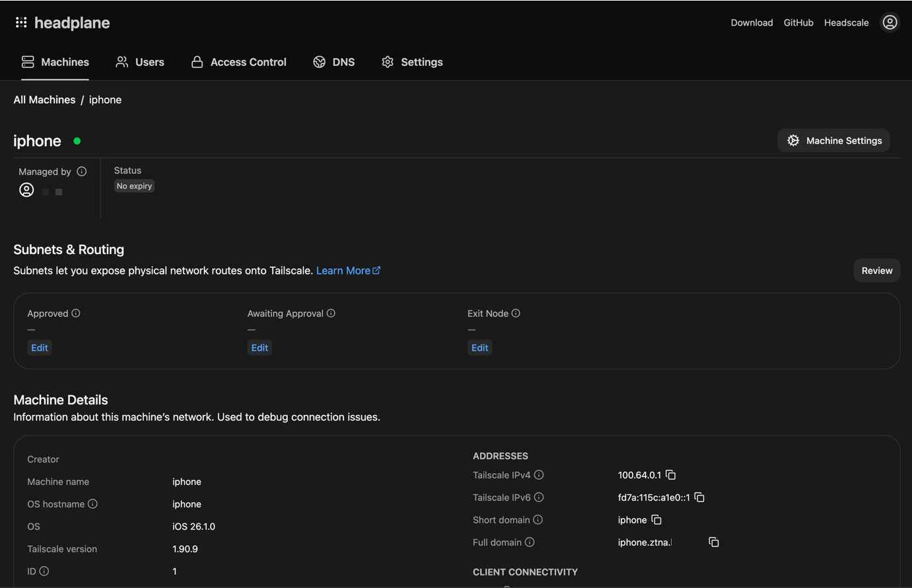Image resolution: width=912 pixels, height=588 pixels.
Task: Copy the full domain name
Action: point(714,542)
